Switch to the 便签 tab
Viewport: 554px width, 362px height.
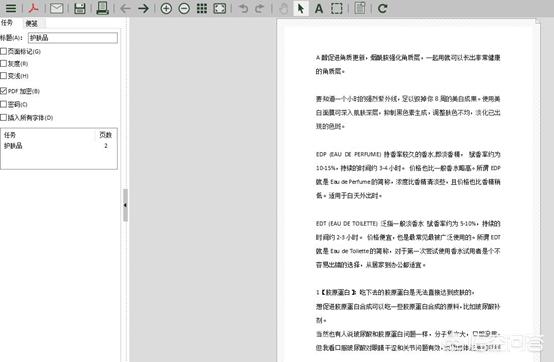click(31, 23)
